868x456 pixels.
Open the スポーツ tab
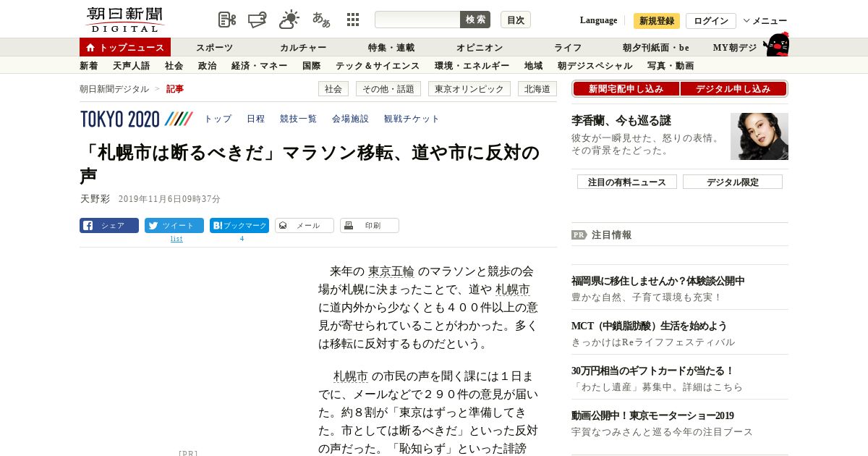[x=215, y=48]
